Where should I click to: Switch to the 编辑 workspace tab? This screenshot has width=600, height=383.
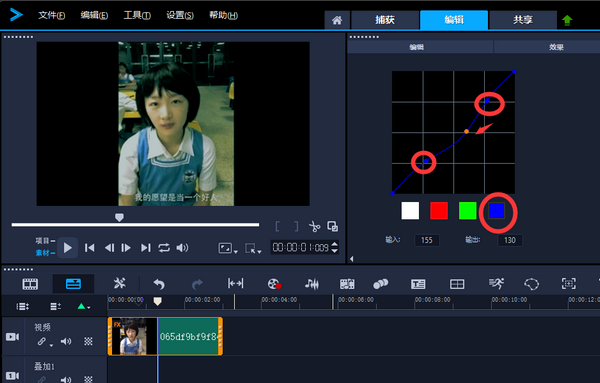454,20
